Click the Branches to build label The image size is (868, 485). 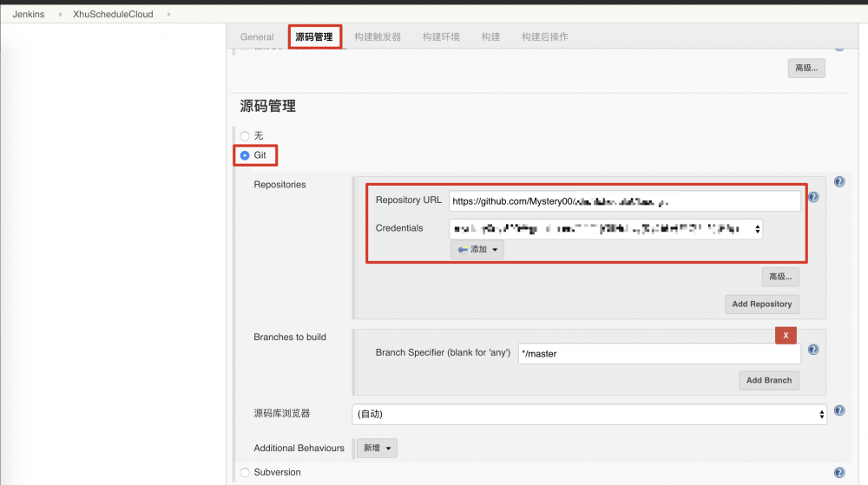click(x=290, y=338)
